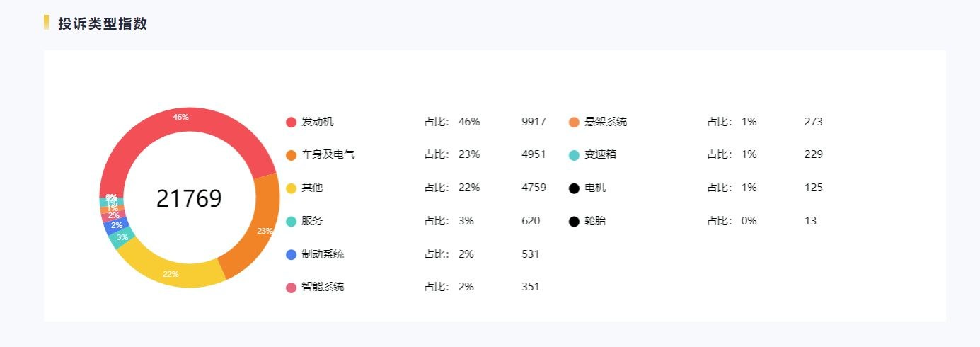The height and width of the screenshot is (347, 980).
Task: Toggle the pink 智能系统 legend dot
Action: point(291,288)
